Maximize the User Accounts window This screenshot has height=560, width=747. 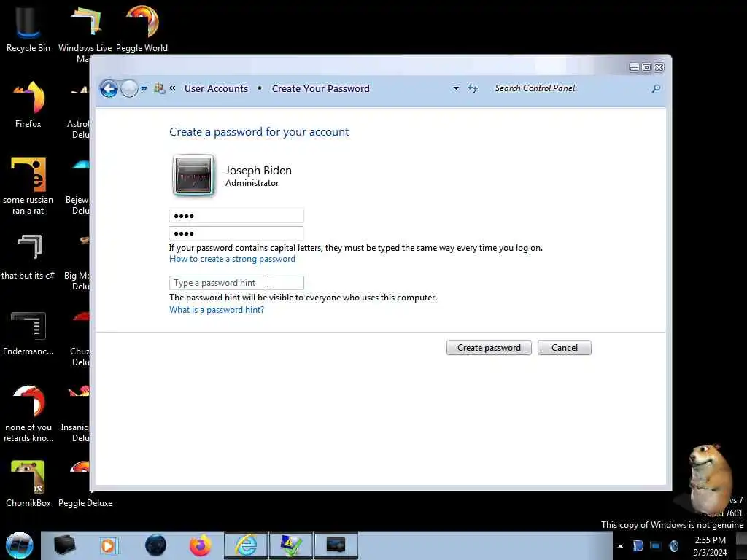pyautogui.click(x=646, y=68)
